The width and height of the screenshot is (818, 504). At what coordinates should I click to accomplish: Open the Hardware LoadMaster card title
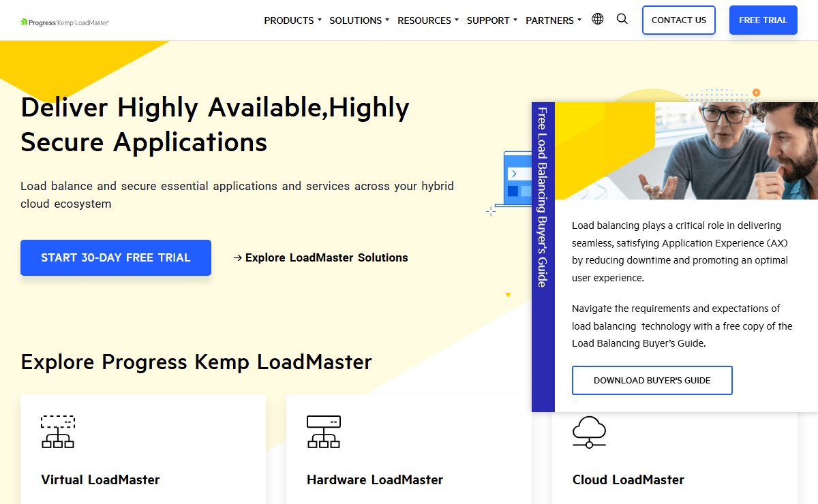[x=375, y=479]
